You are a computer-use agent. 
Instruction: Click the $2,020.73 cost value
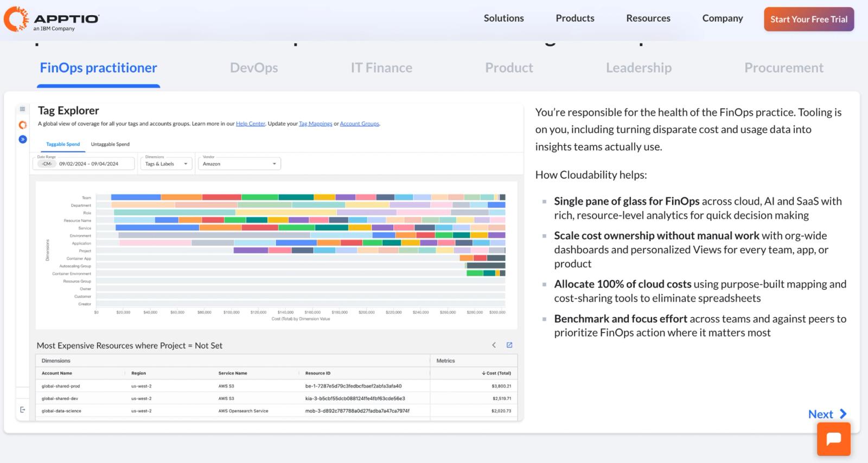(501, 411)
